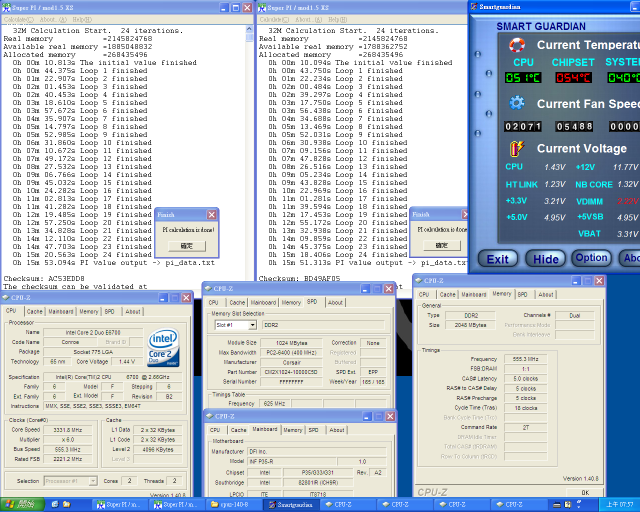Click the red VDIMM voltage value 2.22V
The height and width of the screenshot is (512, 640).
[627, 201]
